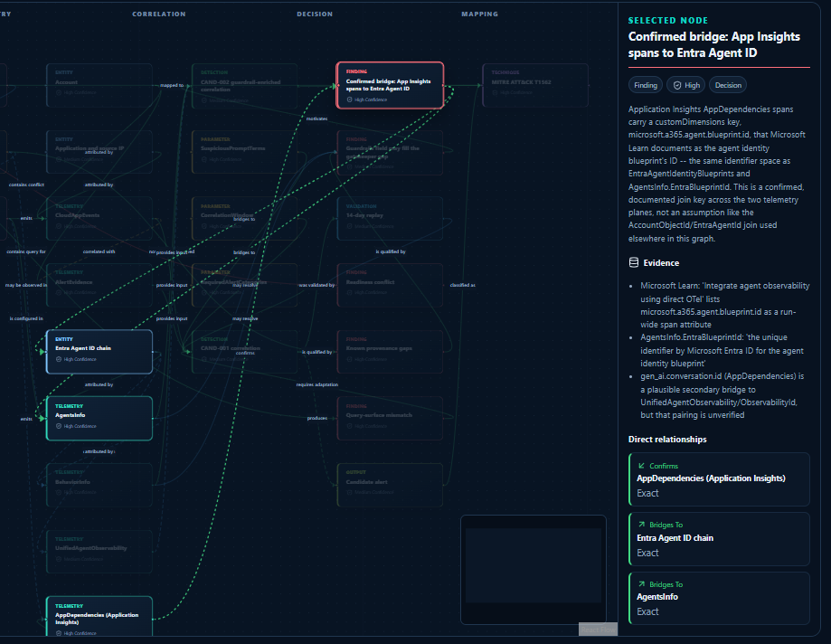This screenshot has width=831, height=644.
Task: Open the CloudAppEvents telemetry node
Action: click(x=99, y=218)
